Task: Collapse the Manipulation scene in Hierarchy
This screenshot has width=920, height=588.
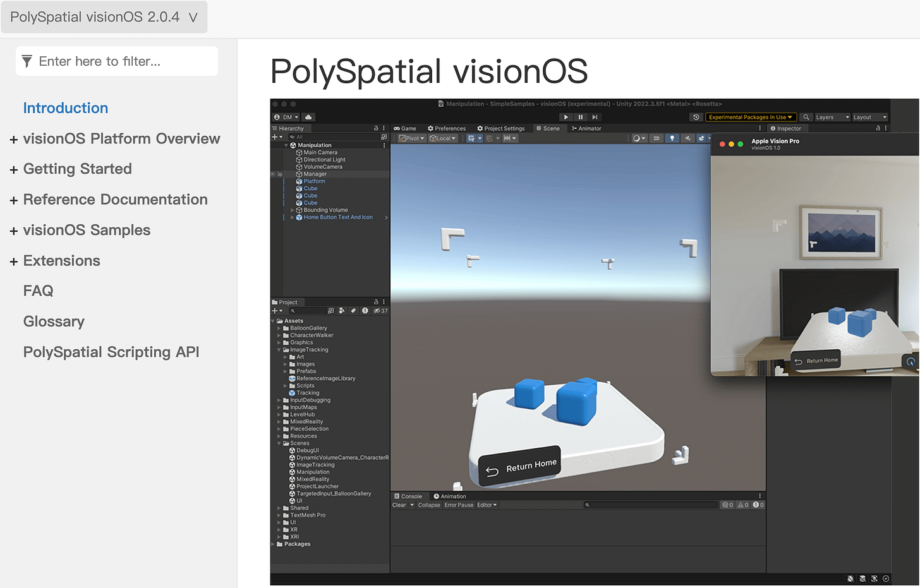Action: tap(286, 145)
